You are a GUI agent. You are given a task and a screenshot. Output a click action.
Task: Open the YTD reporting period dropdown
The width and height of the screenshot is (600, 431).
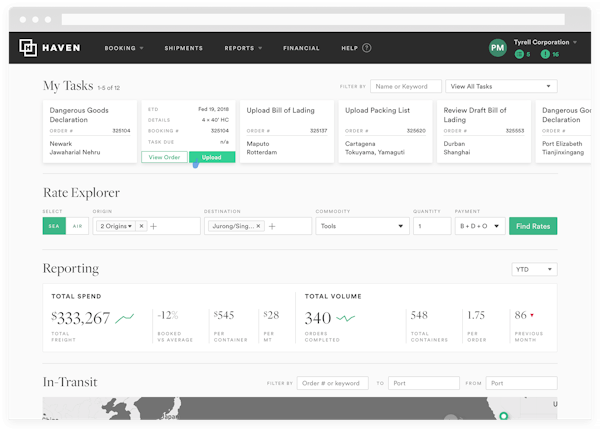click(535, 269)
